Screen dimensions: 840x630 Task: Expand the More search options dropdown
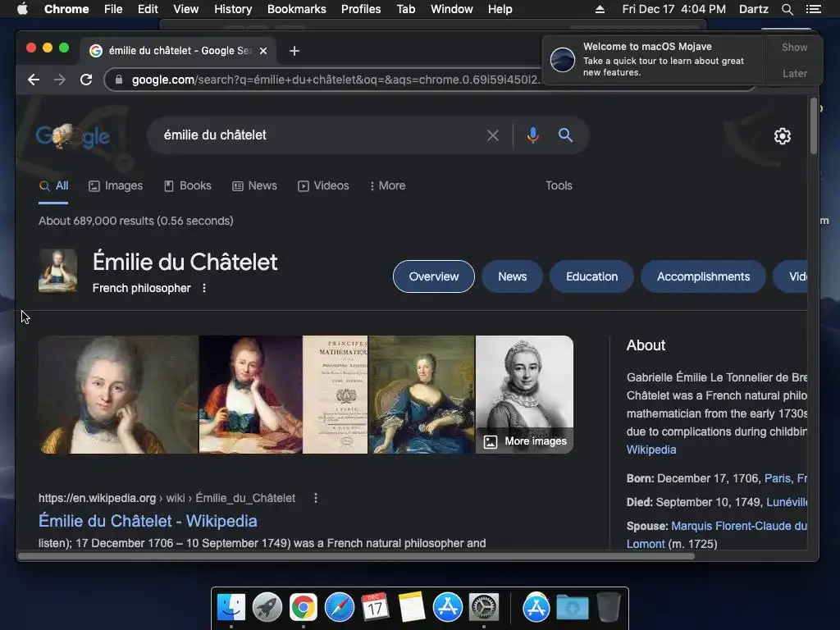[x=387, y=186]
